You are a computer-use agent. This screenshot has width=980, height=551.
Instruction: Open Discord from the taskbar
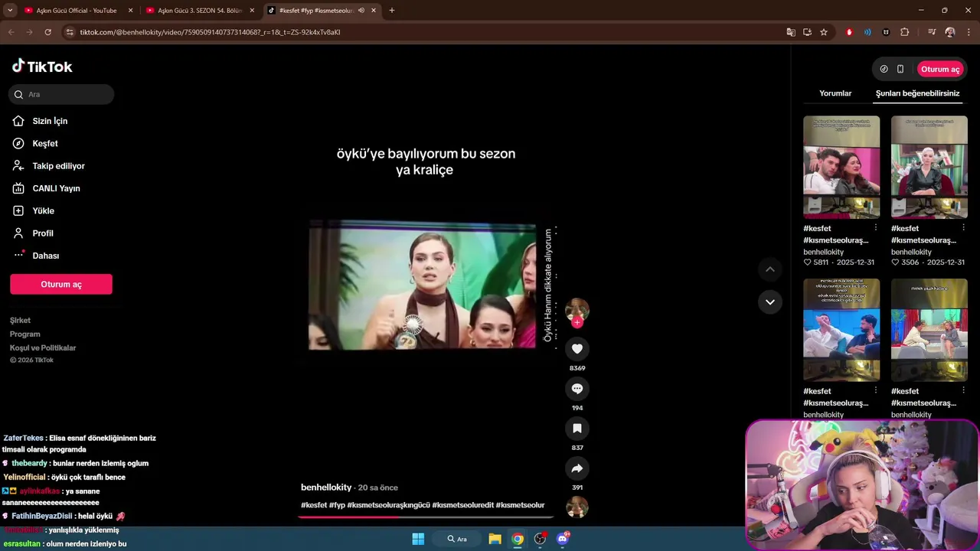pos(563,539)
